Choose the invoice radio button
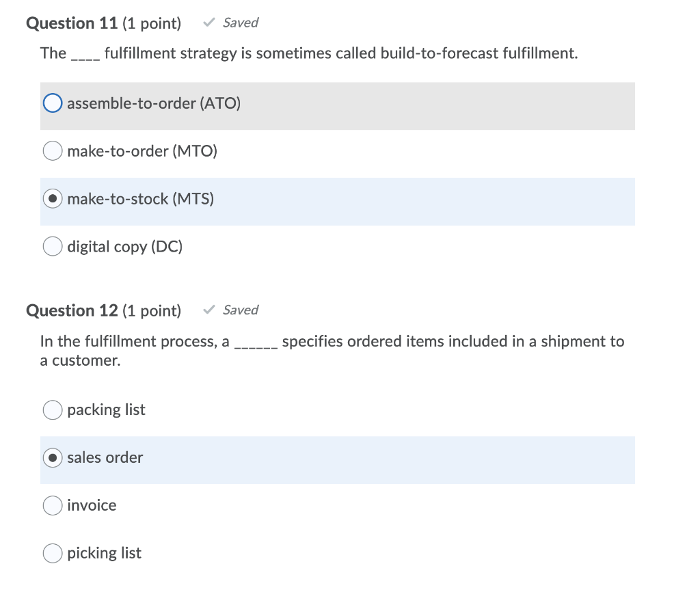700x592 pixels. 52,505
